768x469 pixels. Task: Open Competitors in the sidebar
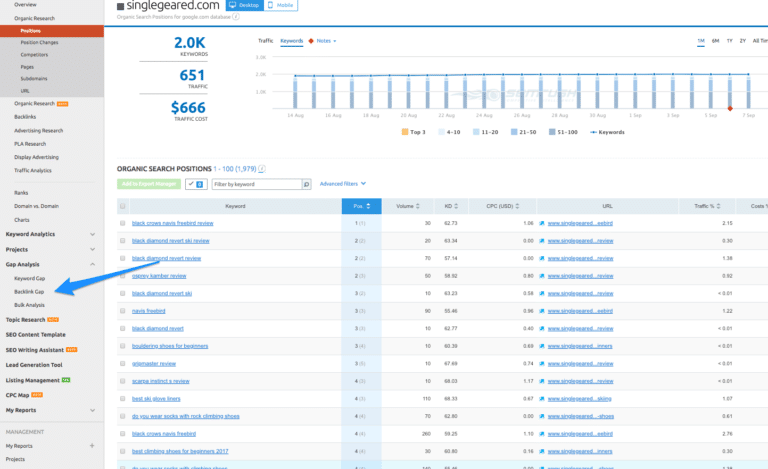34,55
